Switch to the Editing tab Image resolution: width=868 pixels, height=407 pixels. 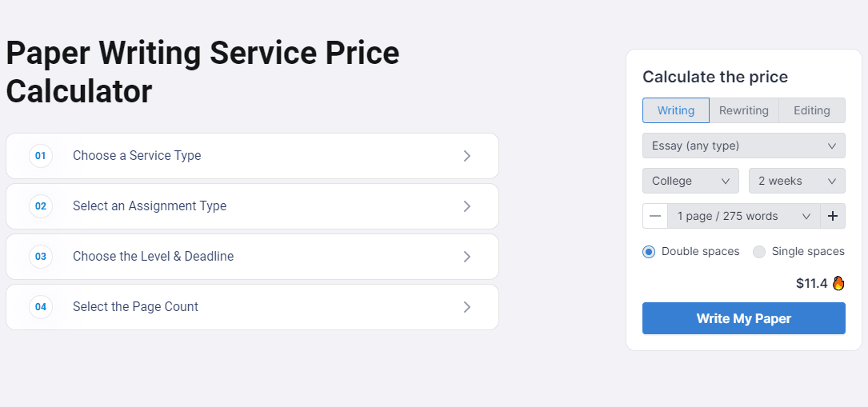811,110
